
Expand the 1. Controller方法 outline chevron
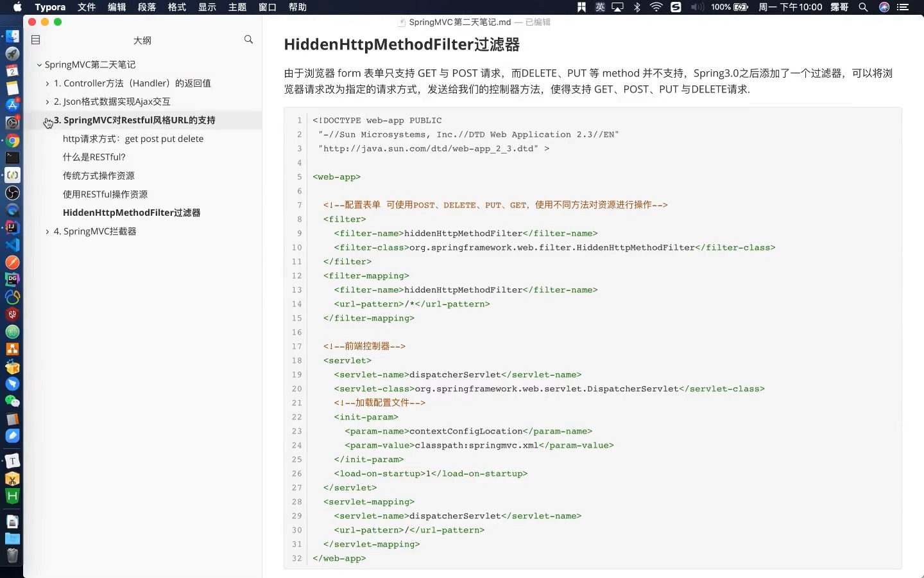[47, 83]
